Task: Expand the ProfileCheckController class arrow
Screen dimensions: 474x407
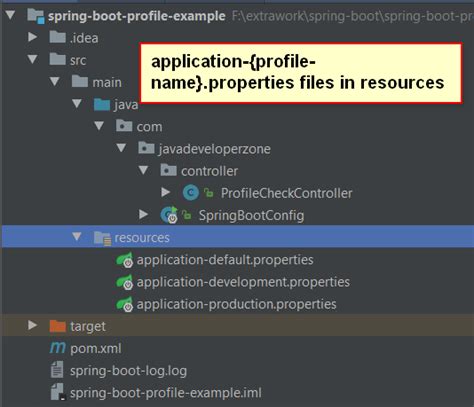Action: [166, 192]
